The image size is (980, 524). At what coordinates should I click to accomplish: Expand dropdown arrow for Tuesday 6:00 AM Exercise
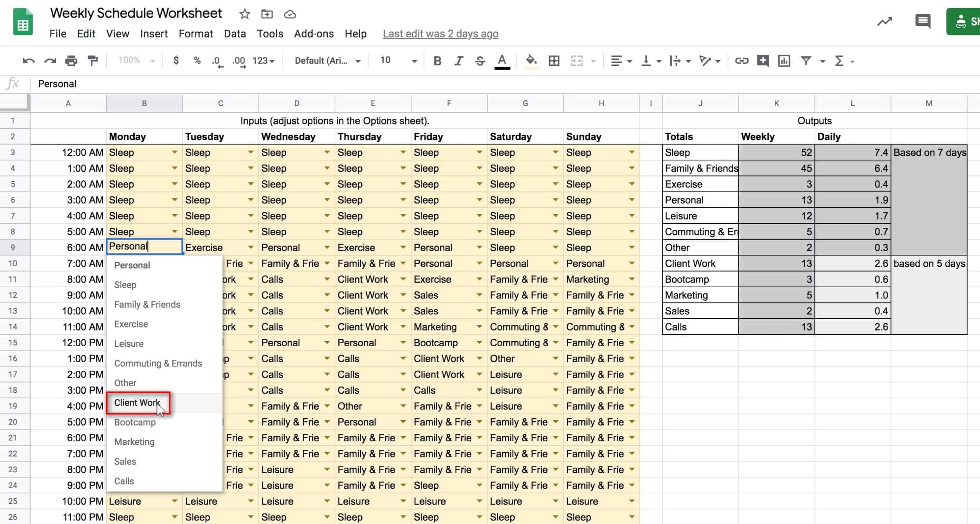click(251, 247)
